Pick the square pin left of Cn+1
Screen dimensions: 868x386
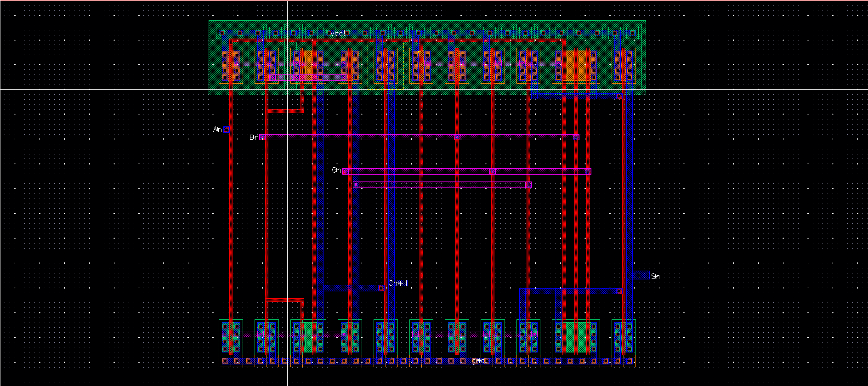coord(381,288)
